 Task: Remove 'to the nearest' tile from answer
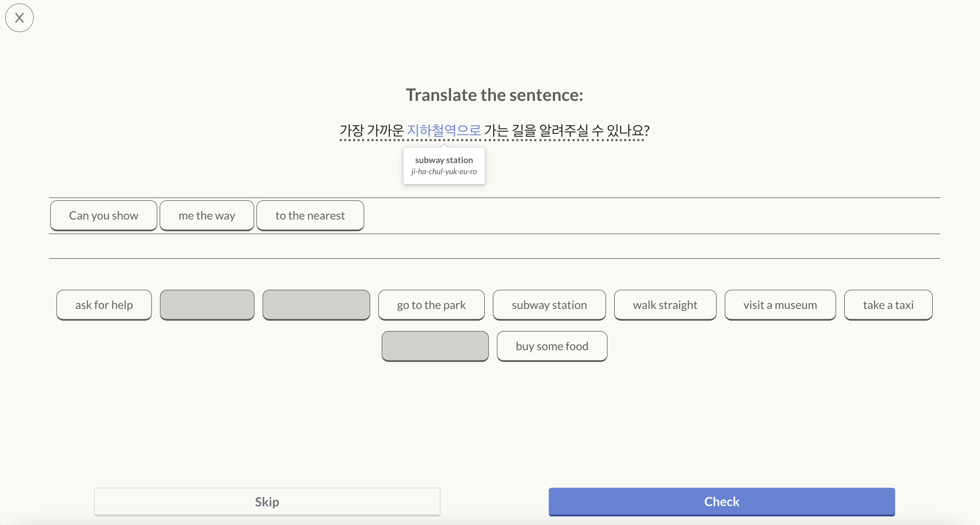[x=310, y=215]
